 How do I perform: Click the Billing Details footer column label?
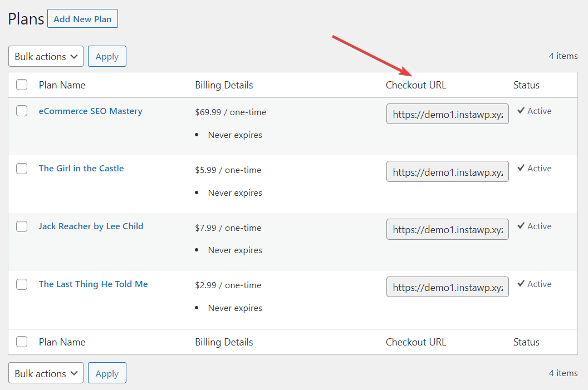coord(224,342)
